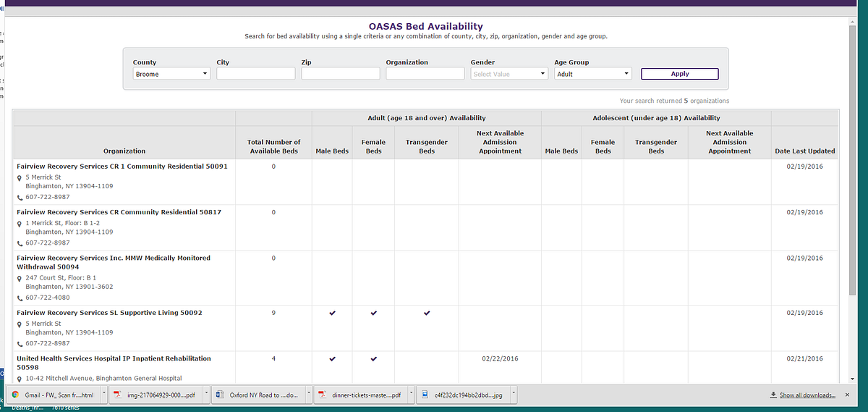This screenshot has width=868, height=412.
Task: Click Adult (age 18 and over) Availability header
Action: [x=427, y=117]
